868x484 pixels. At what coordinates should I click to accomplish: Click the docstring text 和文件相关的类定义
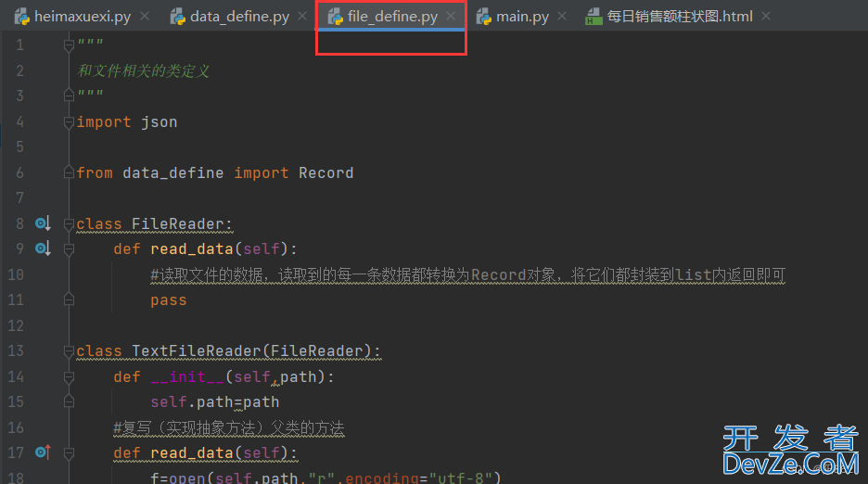(144, 70)
